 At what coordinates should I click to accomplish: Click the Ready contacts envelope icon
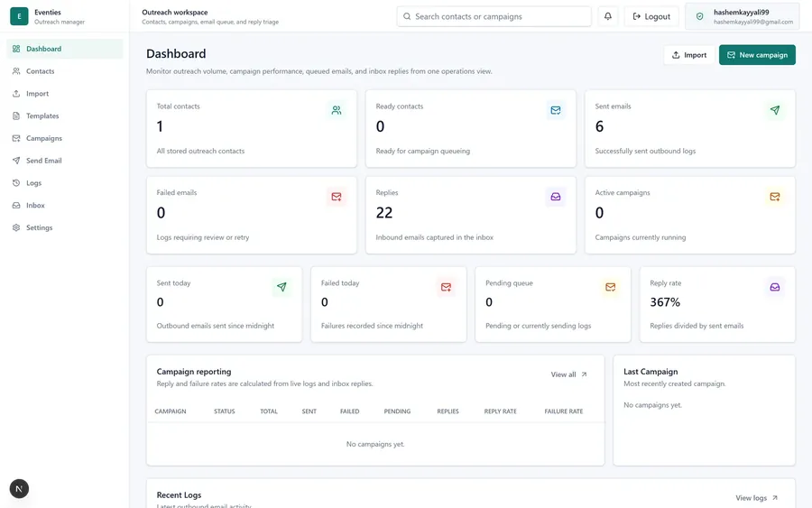click(556, 110)
